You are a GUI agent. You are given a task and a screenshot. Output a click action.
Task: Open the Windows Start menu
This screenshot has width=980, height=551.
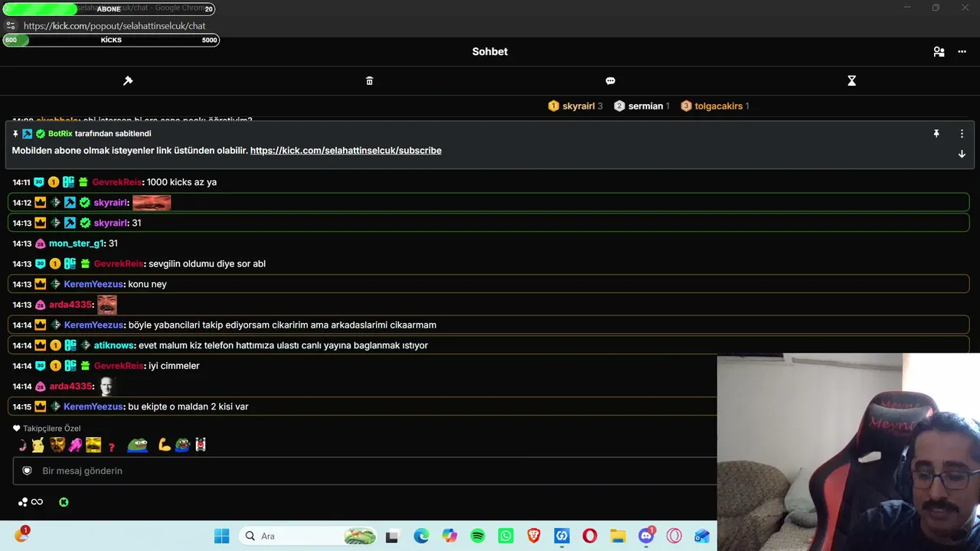(222, 536)
